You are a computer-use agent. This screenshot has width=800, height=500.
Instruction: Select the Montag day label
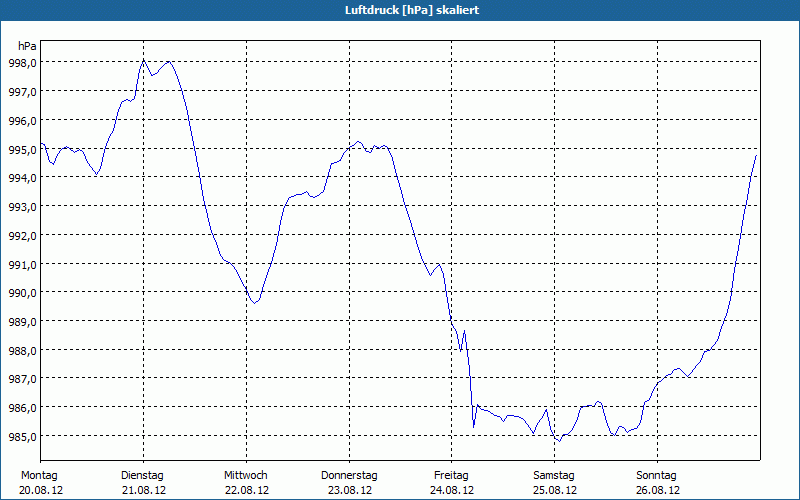pyautogui.click(x=39, y=476)
